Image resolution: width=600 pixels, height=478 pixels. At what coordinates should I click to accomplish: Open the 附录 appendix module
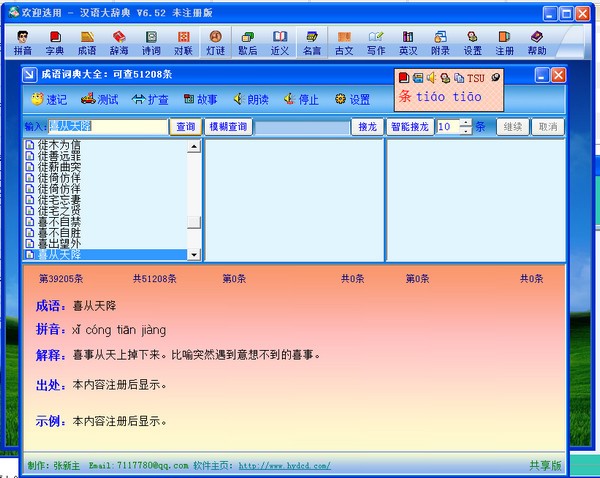point(440,43)
